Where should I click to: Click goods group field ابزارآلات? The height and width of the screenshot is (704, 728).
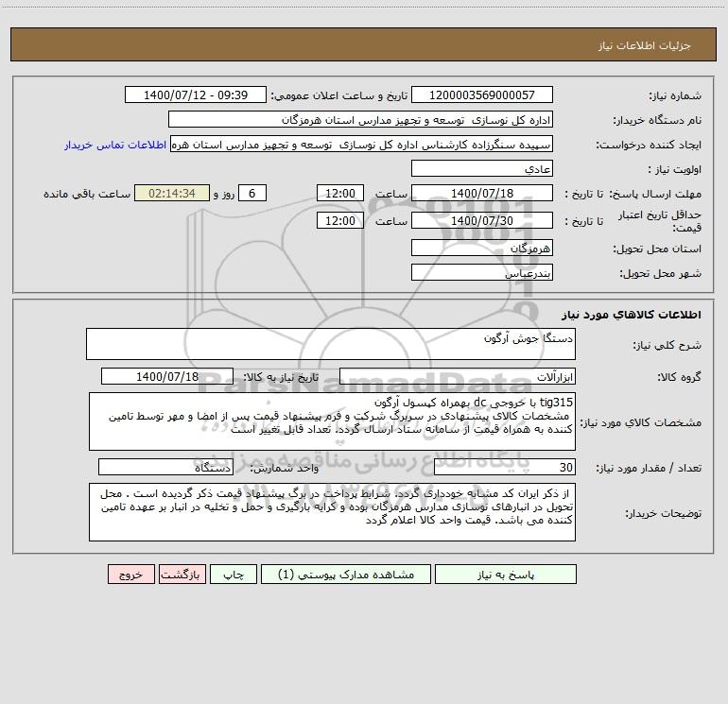[458, 376]
